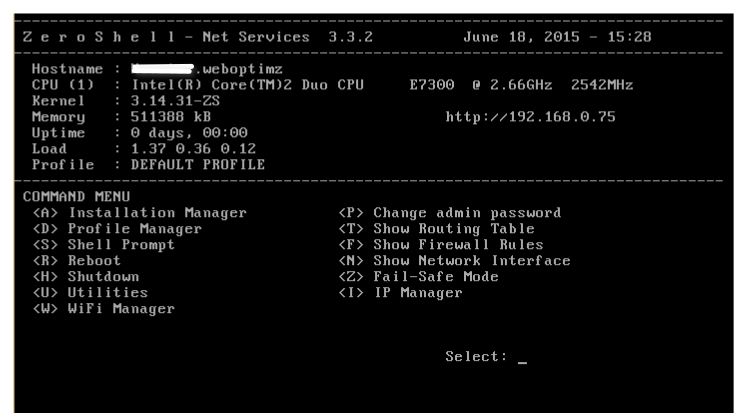Open the Utilities menu item
Viewport: 739px width, 418px height.
pos(90,293)
